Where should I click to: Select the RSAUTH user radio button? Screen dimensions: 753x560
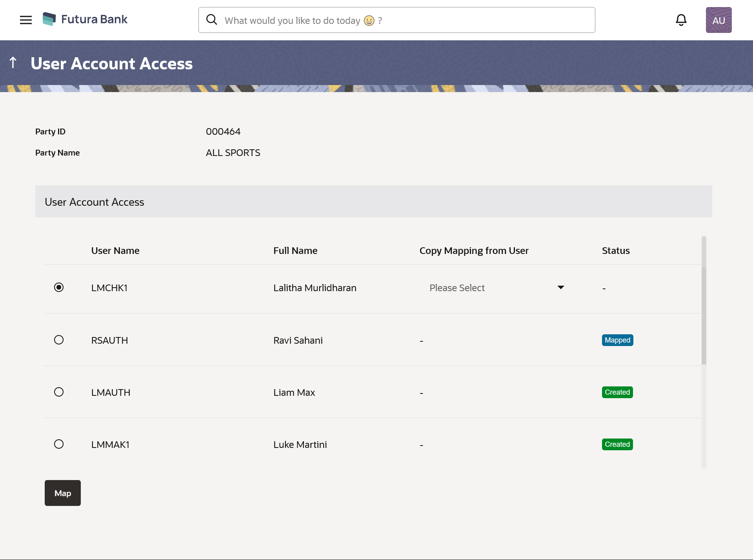59,340
